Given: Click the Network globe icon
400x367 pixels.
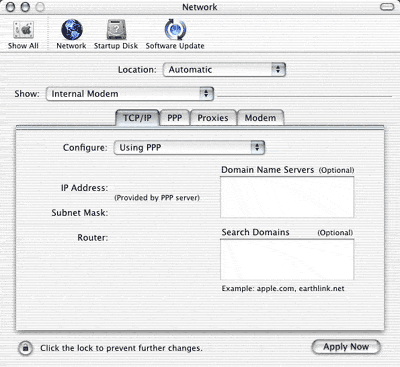Looking at the screenshot, I should [71, 30].
